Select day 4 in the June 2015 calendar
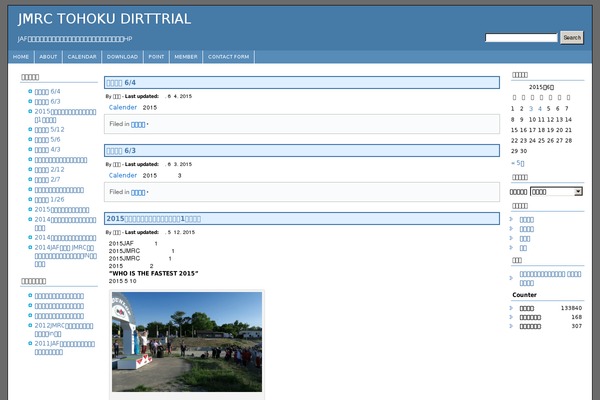Screen dimensions: 600x400 click(540, 109)
